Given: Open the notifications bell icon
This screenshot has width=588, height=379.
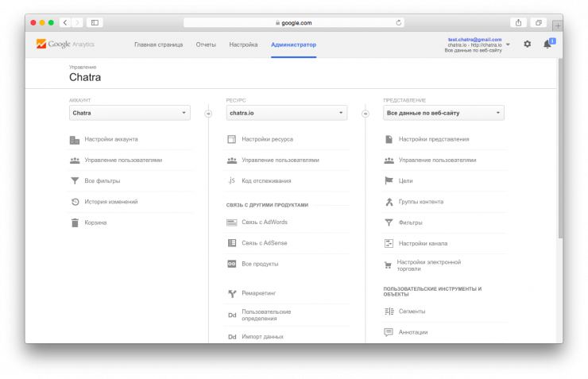Looking at the screenshot, I should (x=547, y=44).
